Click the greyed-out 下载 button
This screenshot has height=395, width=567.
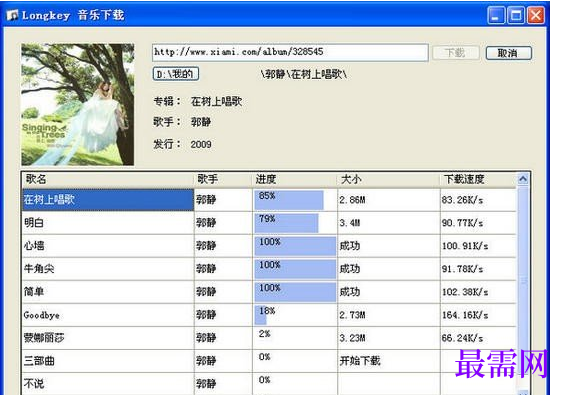[x=455, y=53]
